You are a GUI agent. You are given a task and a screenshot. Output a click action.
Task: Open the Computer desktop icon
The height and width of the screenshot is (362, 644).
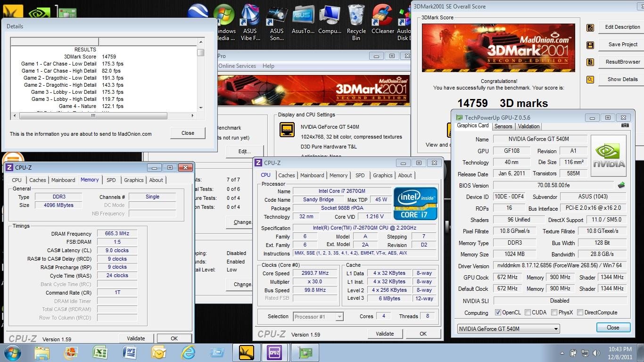[x=330, y=19]
